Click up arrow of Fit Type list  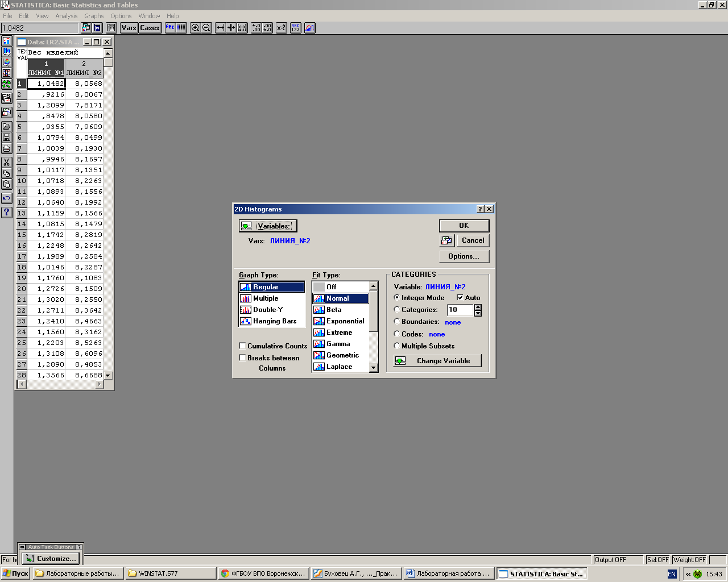tap(374, 286)
